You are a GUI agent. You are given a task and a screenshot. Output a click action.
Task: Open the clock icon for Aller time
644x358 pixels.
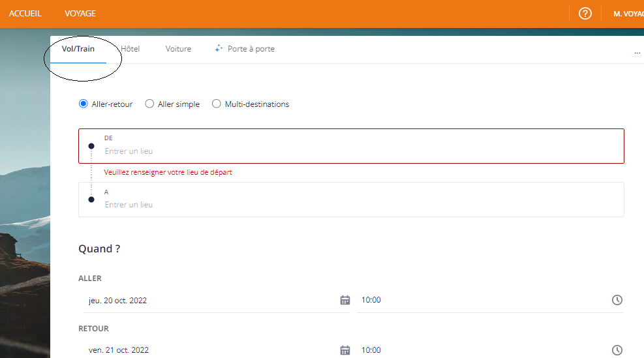click(617, 300)
